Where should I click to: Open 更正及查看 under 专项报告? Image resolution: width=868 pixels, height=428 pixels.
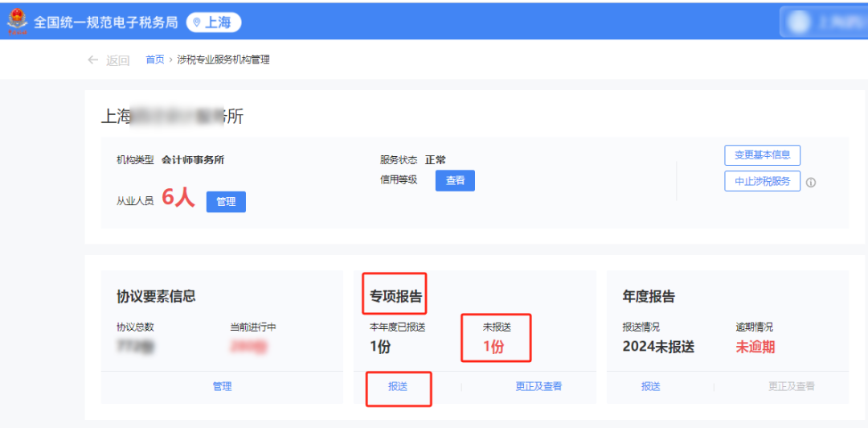[x=538, y=387]
